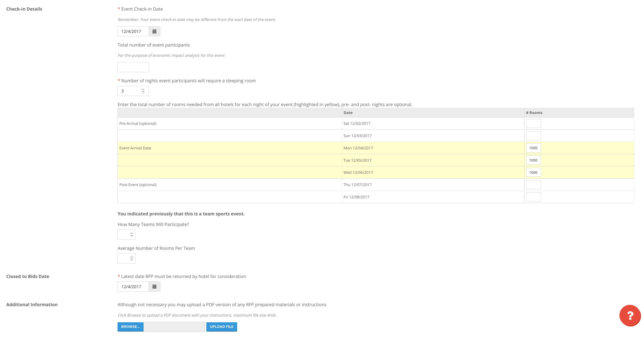Click Average Rooms Per Team stepper arrows
This screenshot has width=644, height=337.
[x=132, y=259]
